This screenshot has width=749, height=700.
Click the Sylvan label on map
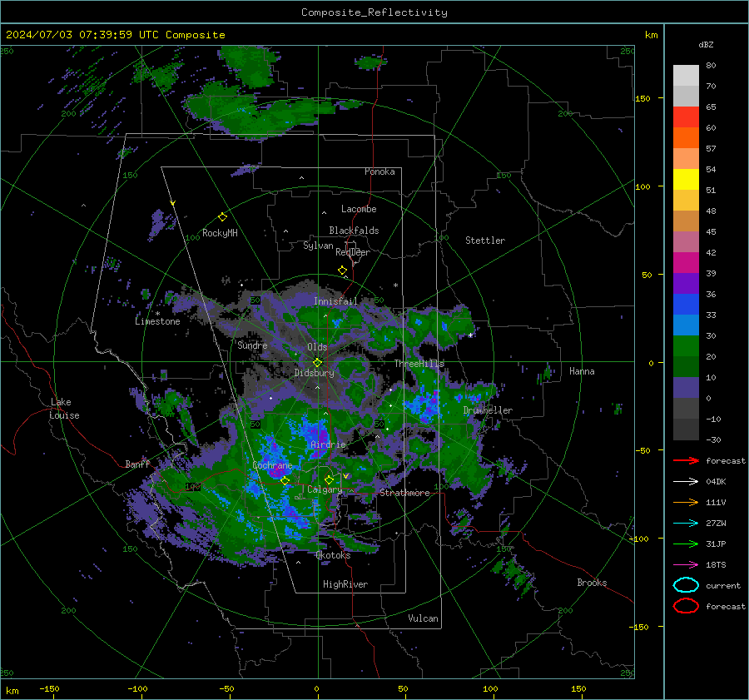point(318,246)
